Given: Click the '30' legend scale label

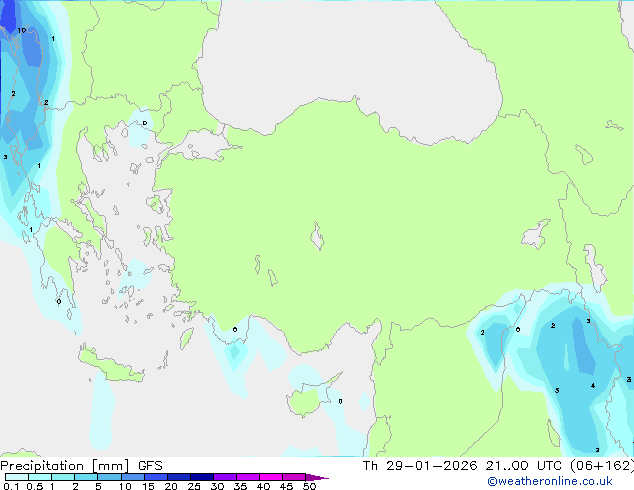Looking at the screenshot, I should click(x=217, y=486).
